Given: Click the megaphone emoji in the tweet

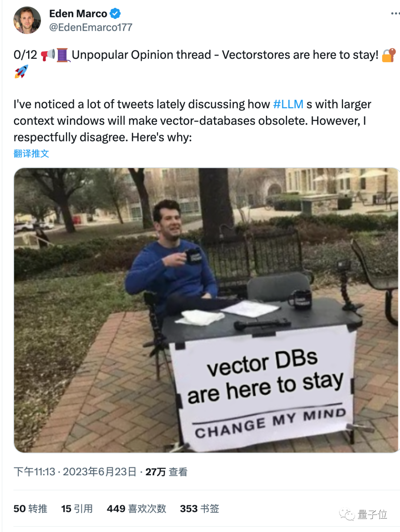Looking at the screenshot, I should 48,55.
